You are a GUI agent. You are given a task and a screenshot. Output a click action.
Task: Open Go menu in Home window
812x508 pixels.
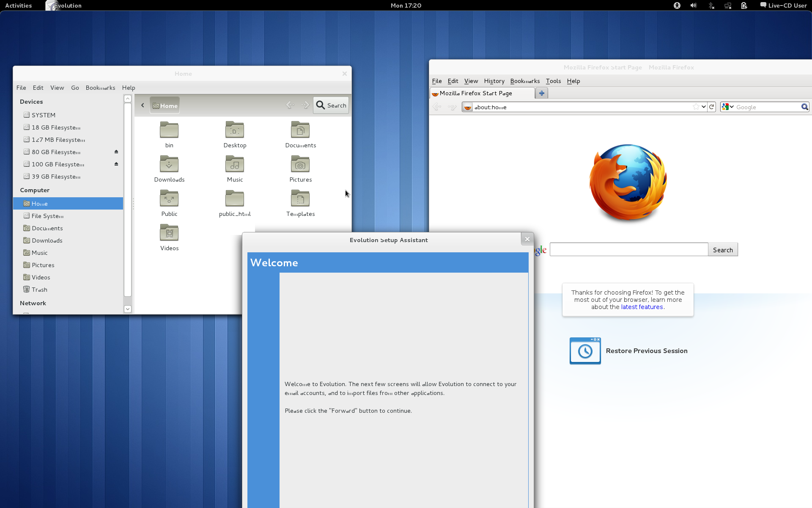click(75, 88)
